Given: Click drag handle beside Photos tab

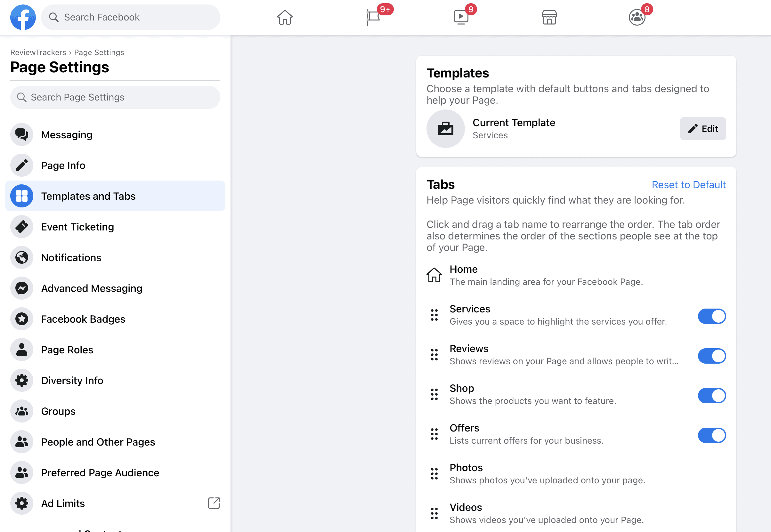Looking at the screenshot, I should 434,474.
